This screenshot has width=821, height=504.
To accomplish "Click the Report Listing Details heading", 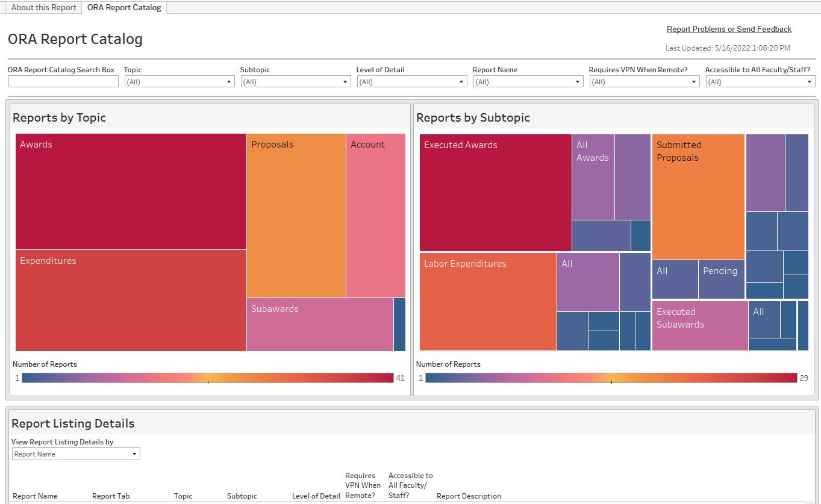I will (73, 423).
